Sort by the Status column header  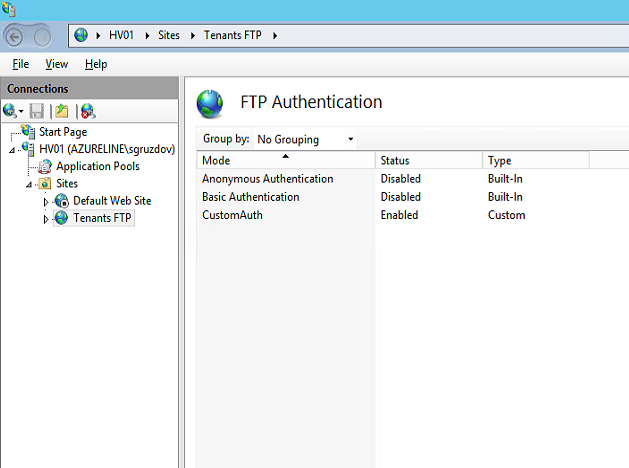[x=429, y=160]
